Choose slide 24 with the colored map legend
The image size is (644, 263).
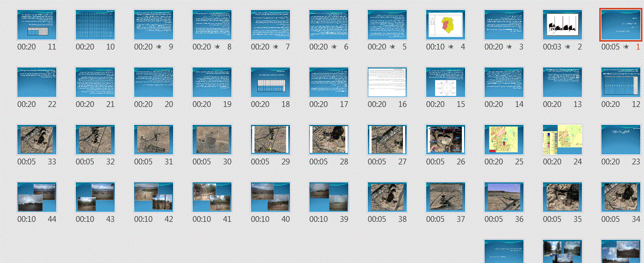[562, 140]
